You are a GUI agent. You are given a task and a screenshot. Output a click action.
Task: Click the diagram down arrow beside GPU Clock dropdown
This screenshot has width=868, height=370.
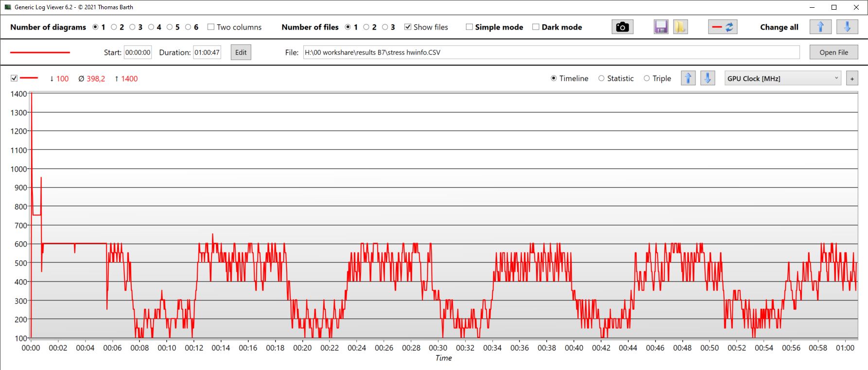tap(708, 78)
